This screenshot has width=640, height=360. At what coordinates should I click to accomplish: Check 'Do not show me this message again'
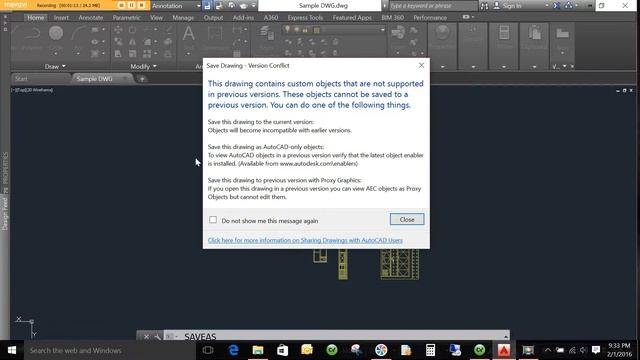point(213,220)
